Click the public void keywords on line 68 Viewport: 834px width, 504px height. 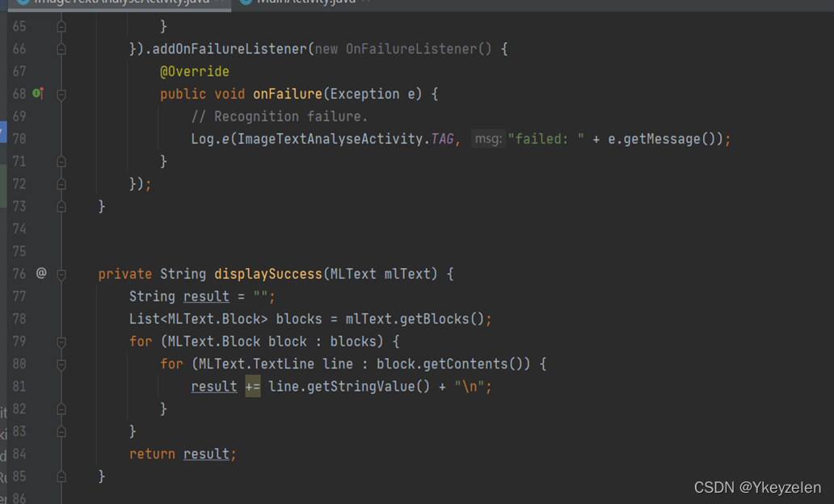click(x=203, y=94)
